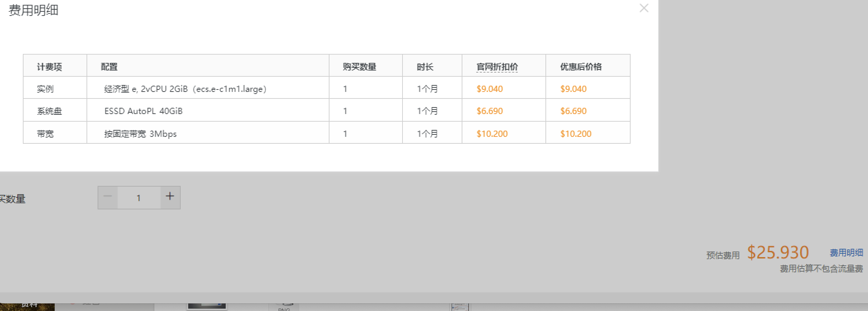Close the 费用明细 dialog with X

click(644, 8)
